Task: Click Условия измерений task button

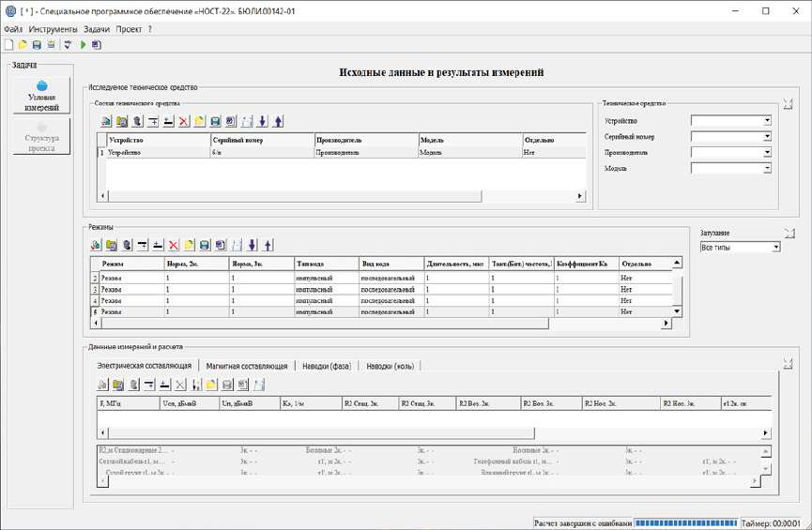Action: (42, 96)
